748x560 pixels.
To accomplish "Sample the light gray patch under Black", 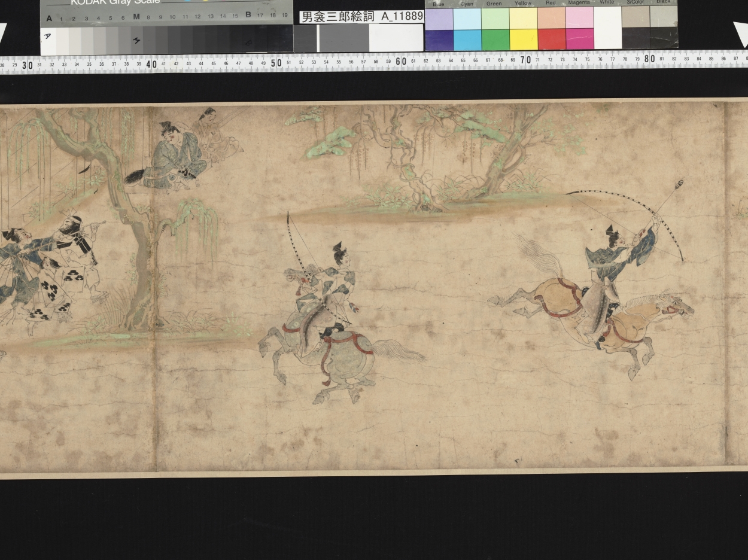I will pyautogui.click(x=664, y=17).
